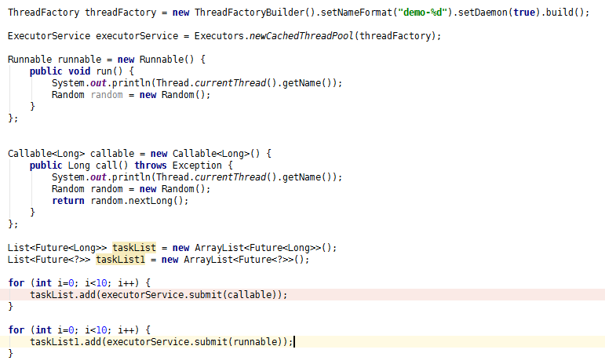Click the 'true' literal in setDaemon
Screen dimensions: 605x364
coord(524,13)
